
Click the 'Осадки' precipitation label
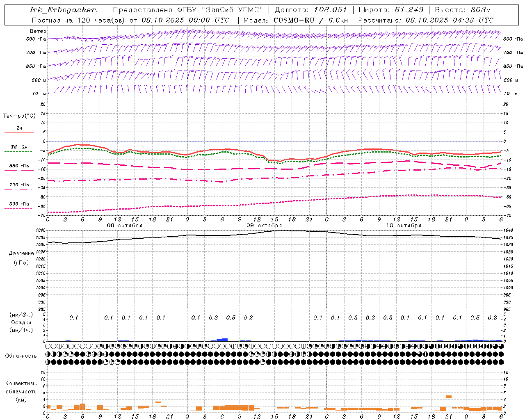pos(21,322)
